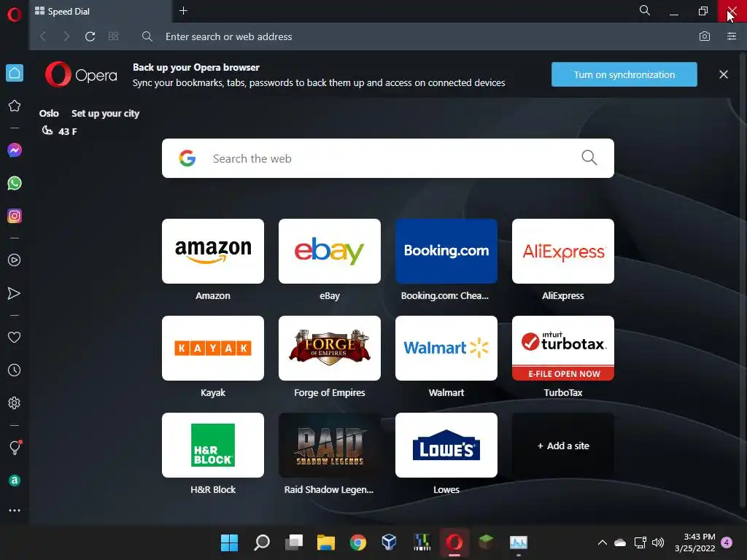Open Bookmarks star icon in sidebar
Screen dimensions: 747x560
pos(15,106)
